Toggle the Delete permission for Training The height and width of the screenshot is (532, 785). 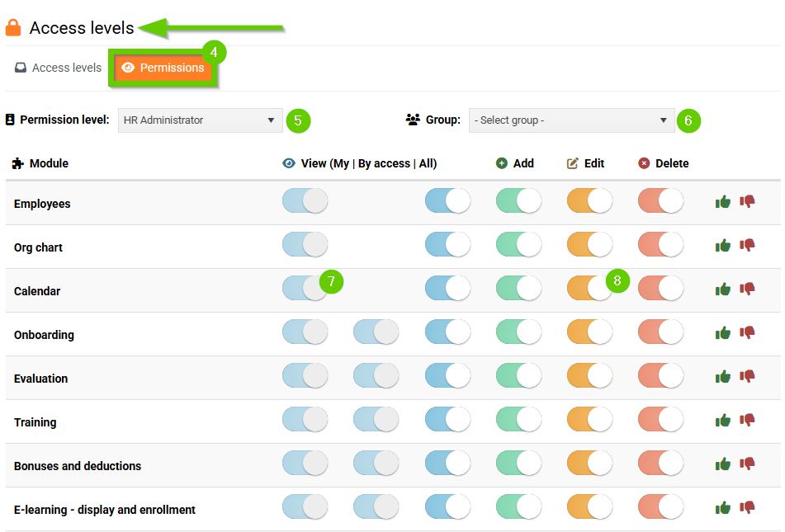(660, 420)
